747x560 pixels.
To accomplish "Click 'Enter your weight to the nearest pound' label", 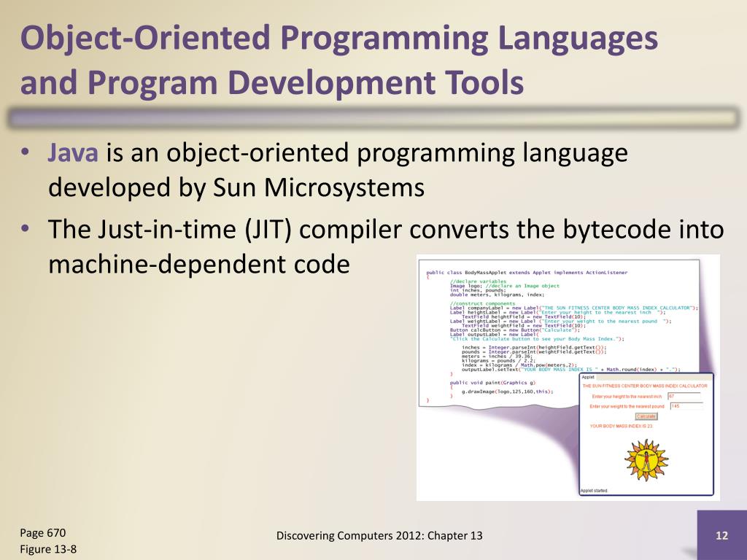I will click(627, 406).
